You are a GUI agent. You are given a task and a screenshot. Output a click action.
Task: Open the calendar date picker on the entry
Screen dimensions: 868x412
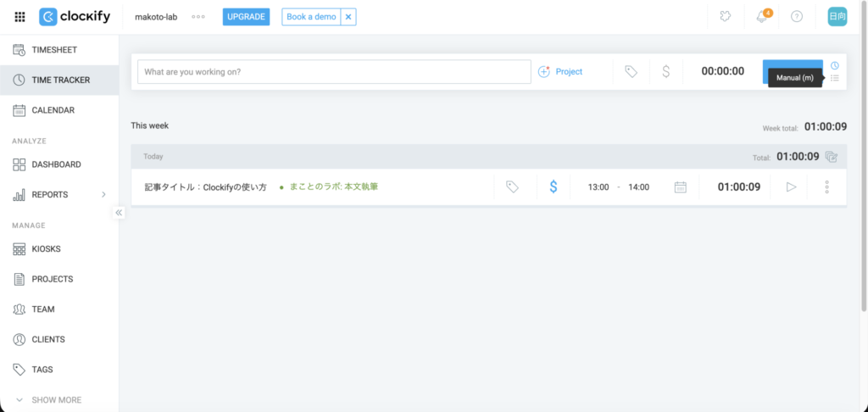coord(680,187)
